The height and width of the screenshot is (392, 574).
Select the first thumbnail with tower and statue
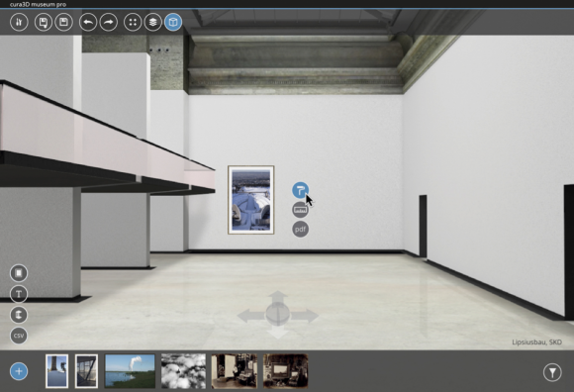click(x=56, y=371)
